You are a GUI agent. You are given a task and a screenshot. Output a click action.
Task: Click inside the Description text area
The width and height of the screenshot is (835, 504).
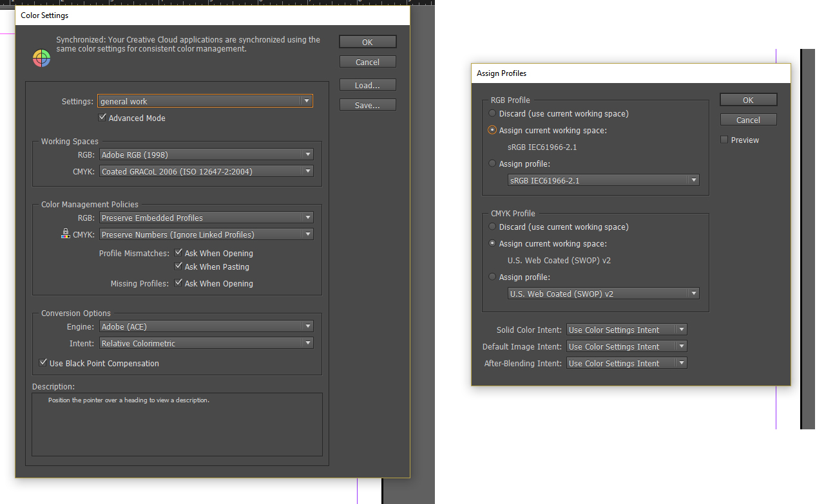pyautogui.click(x=177, y=425)
